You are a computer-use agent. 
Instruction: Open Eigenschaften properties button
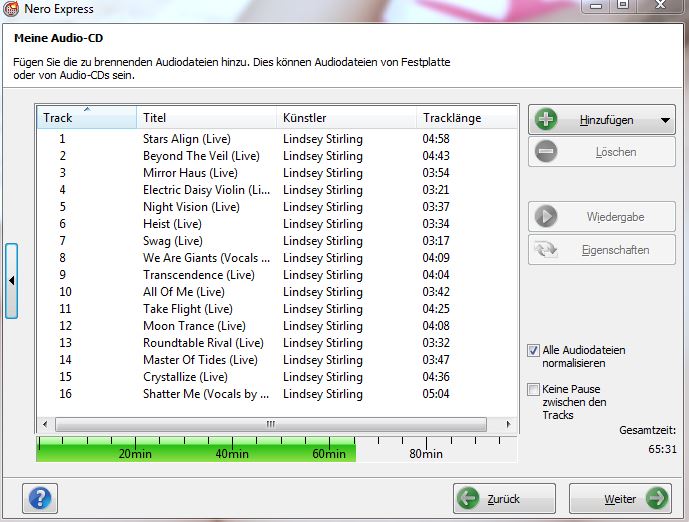602,250
